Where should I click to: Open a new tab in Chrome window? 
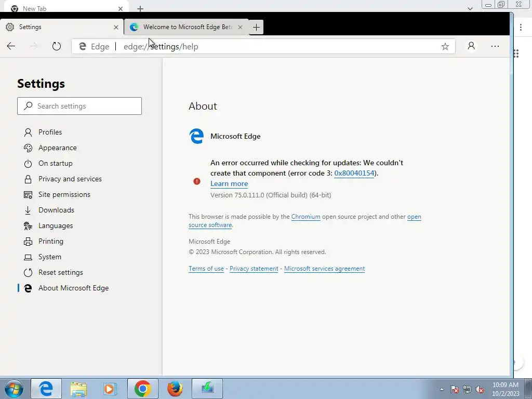[140, 9]
